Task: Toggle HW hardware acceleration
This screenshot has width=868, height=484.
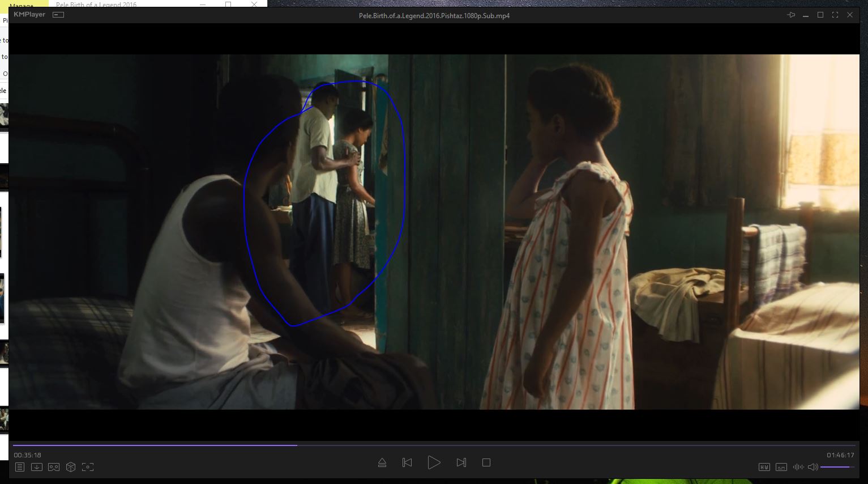Action: coord(764,467)
